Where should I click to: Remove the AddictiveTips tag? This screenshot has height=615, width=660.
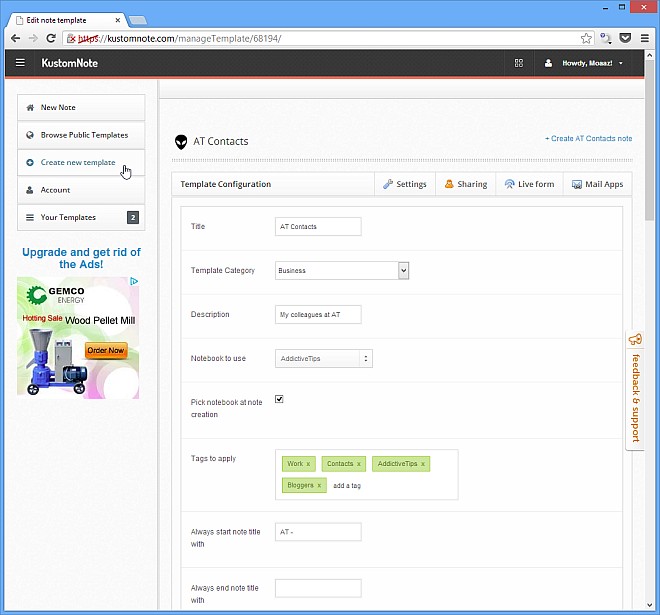(x=423, y=464)
